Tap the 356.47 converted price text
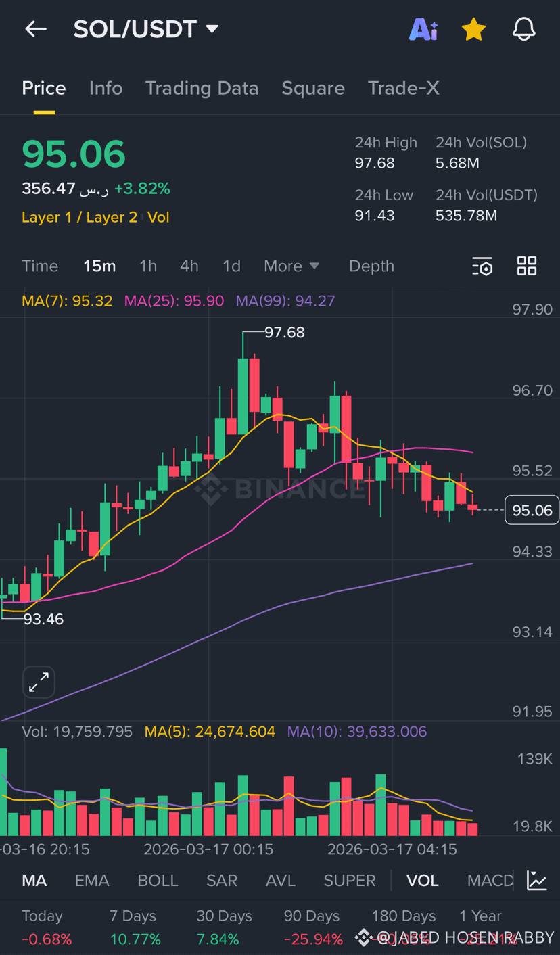 (65, 189)
